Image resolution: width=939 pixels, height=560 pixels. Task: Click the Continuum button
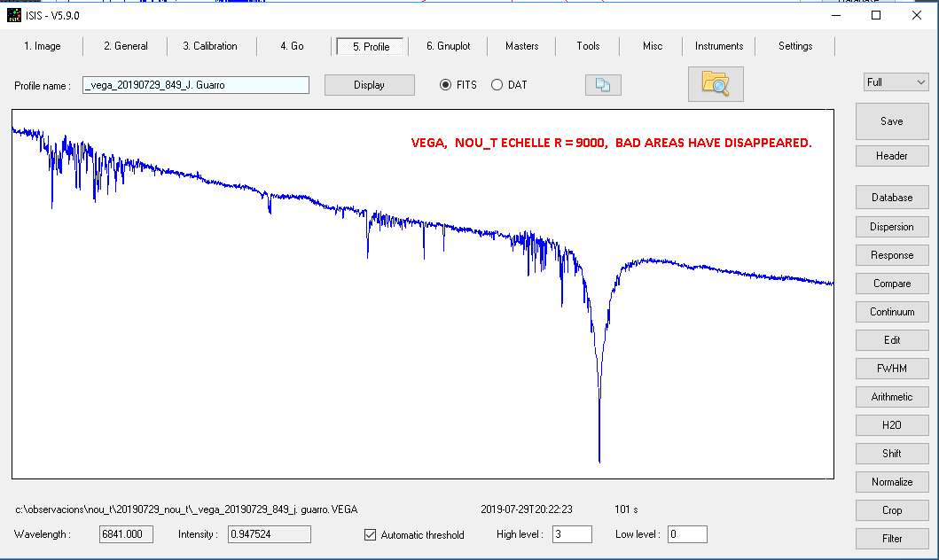click(x=891, y=312)
